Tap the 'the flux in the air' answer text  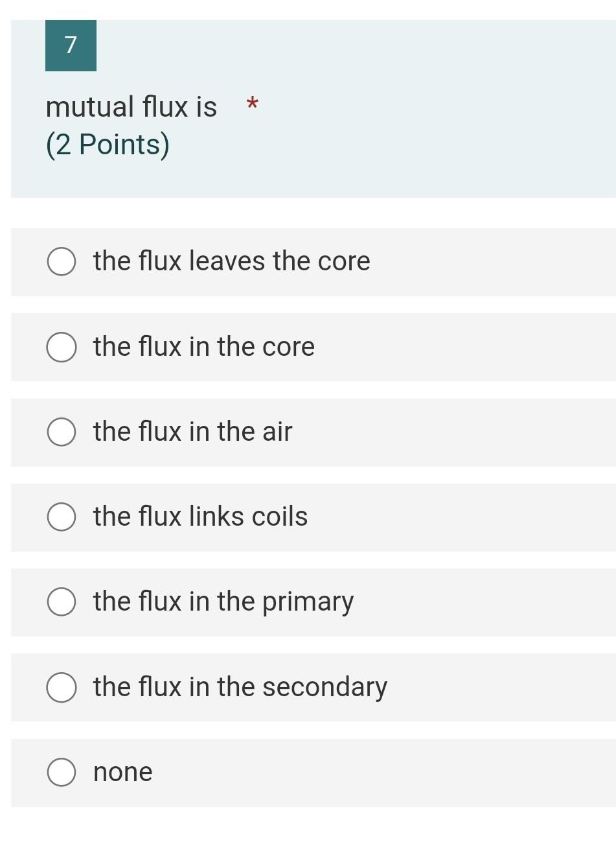tap(192, 431)
